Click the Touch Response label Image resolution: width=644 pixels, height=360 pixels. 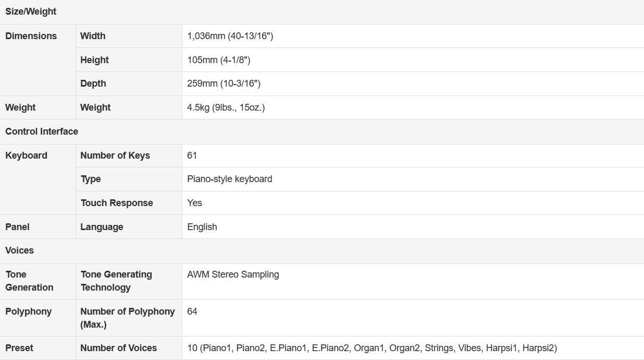click(117, 203)
